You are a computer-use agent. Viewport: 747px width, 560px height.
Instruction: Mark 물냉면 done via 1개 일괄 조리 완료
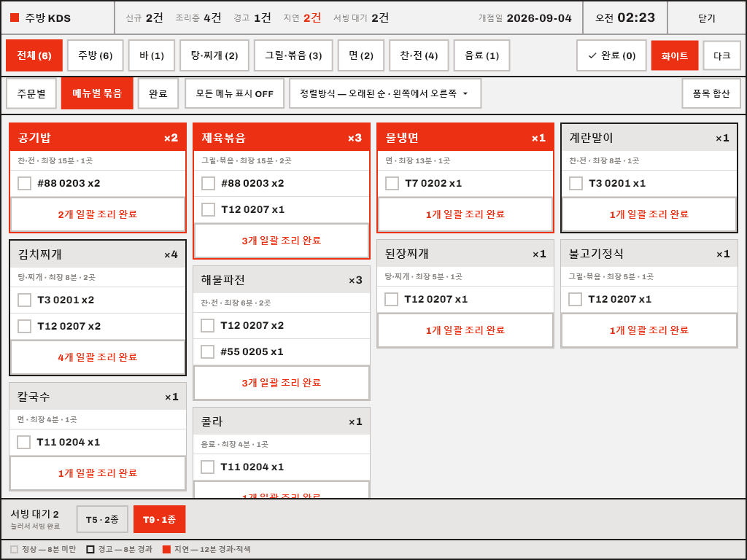(465, 214)
